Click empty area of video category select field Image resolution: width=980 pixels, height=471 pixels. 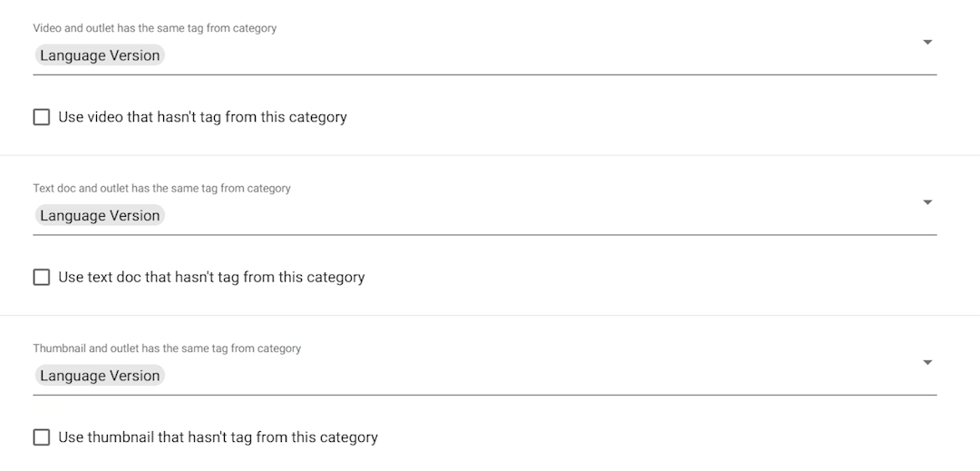[x=544, y=55]
